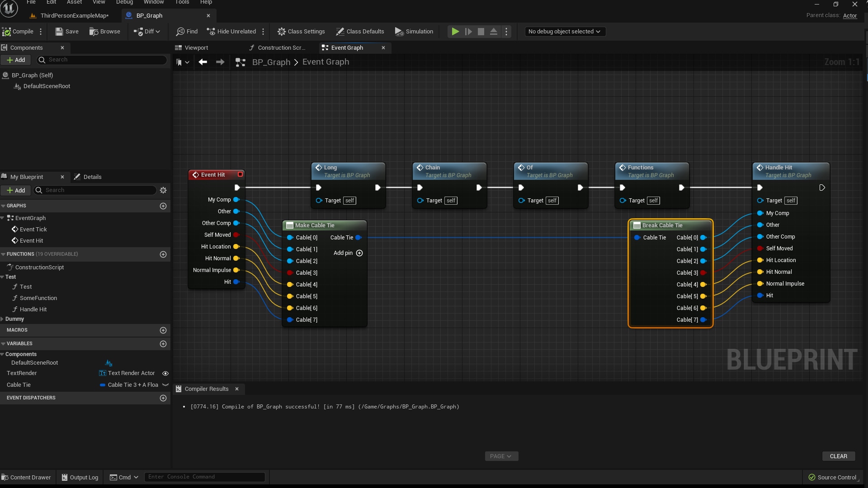Viewport: 868px width, 488px height.
Task: Open Class Settings
Action: point(302,32)
